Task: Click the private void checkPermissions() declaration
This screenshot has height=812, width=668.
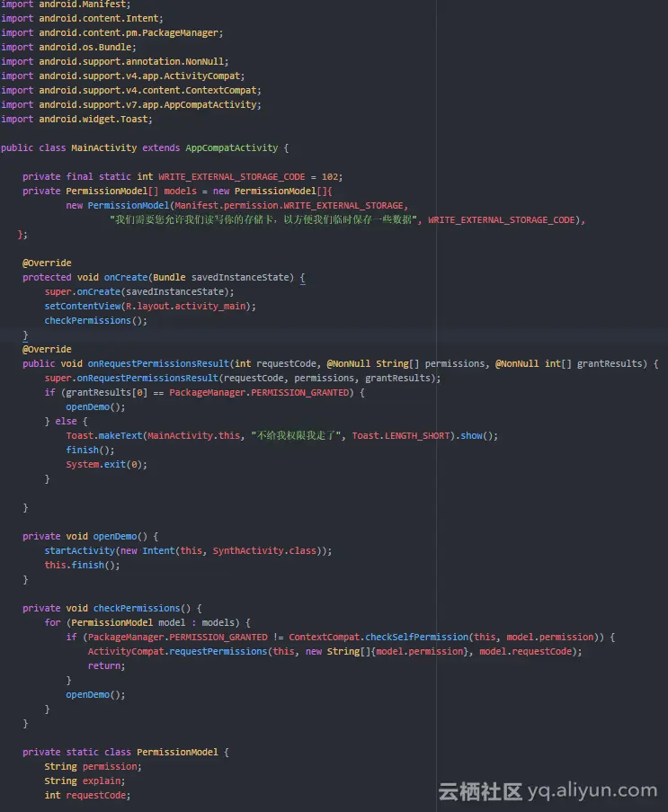Action: point(111,609)
